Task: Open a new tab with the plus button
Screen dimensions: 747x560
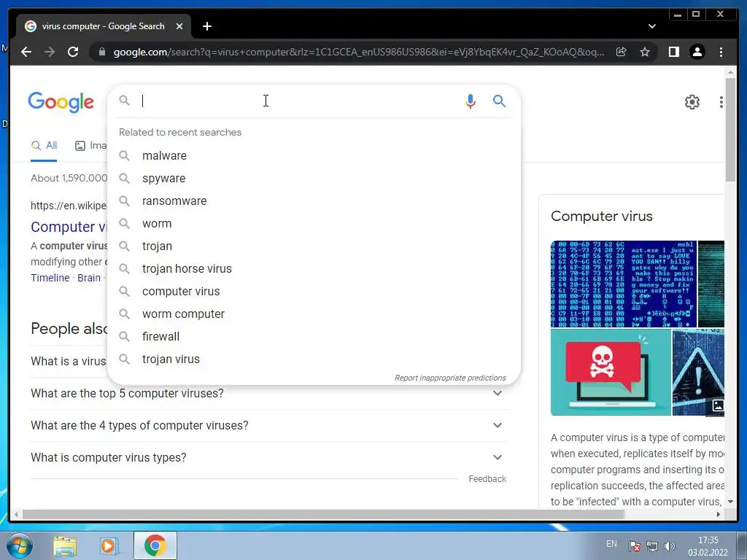Action: click(206, 26)
